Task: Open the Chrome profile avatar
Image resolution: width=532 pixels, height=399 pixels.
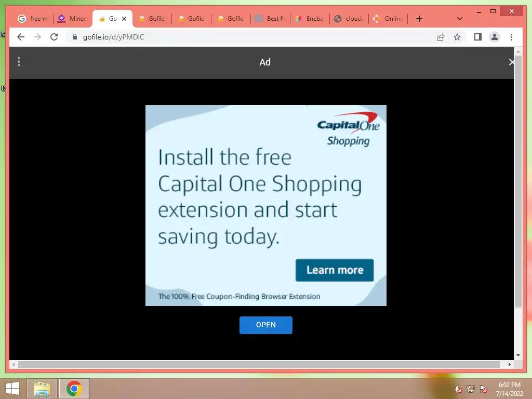Action: (x=495, y=37)
